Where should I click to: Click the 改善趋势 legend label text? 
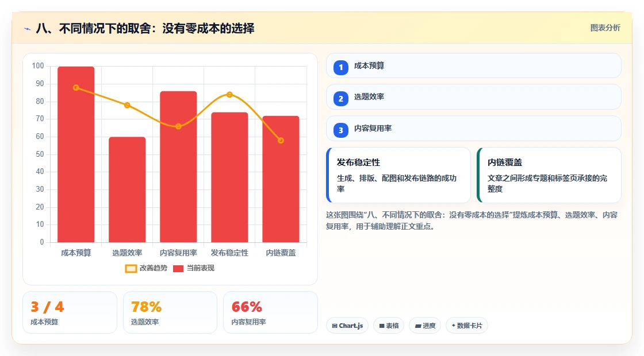[153, 268]
